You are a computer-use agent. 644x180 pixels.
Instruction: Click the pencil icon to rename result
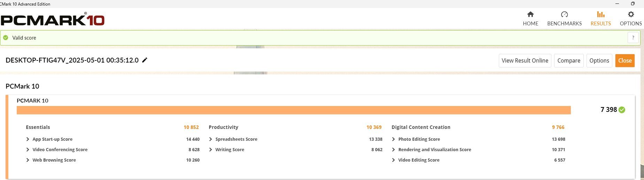click(x=145, y=60)
